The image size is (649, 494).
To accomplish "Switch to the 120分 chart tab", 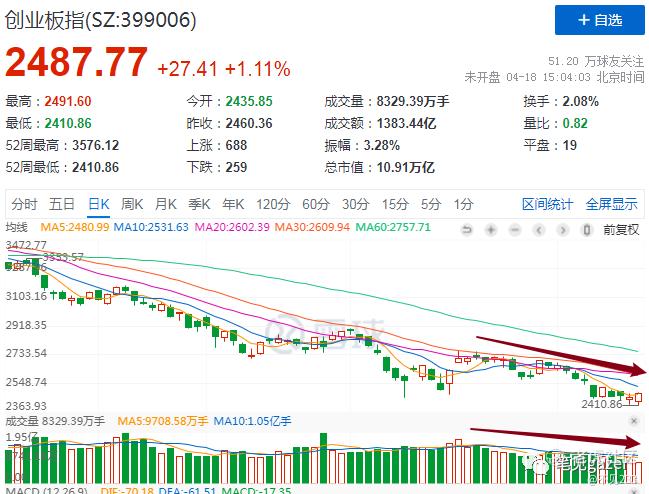I will coord(273,204).
